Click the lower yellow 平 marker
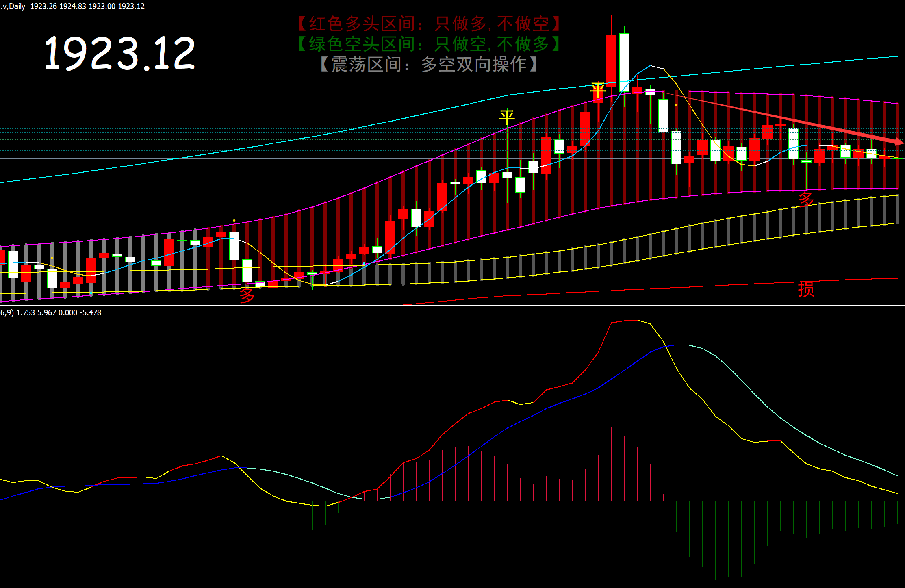The image size is (905, 588). click(507, 117)
